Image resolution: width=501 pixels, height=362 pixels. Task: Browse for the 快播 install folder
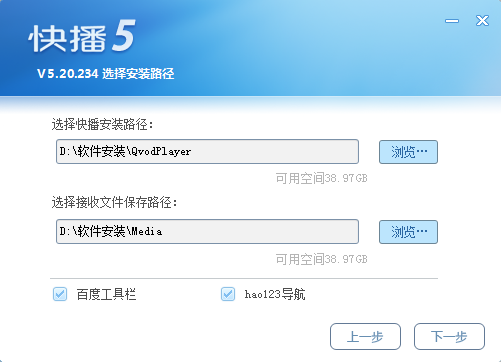pos(408,152)
